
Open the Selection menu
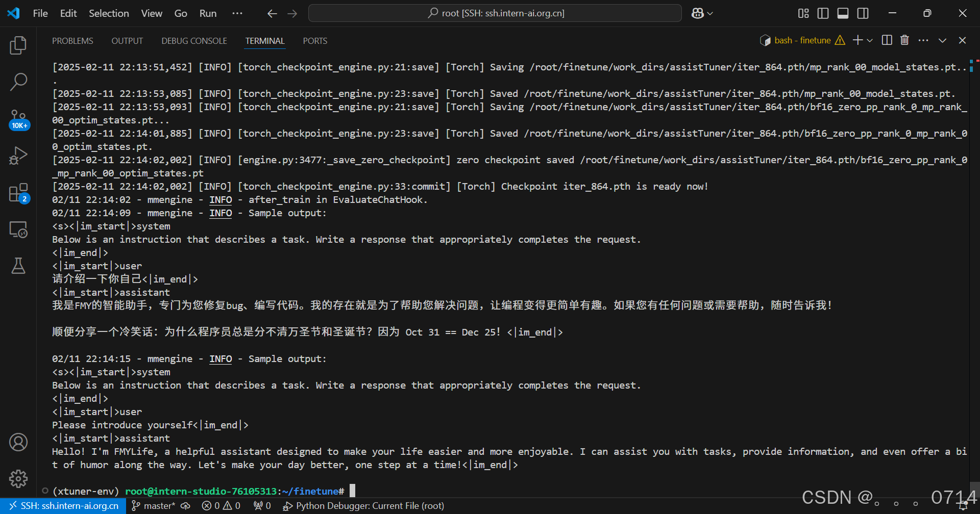[109, 13]
